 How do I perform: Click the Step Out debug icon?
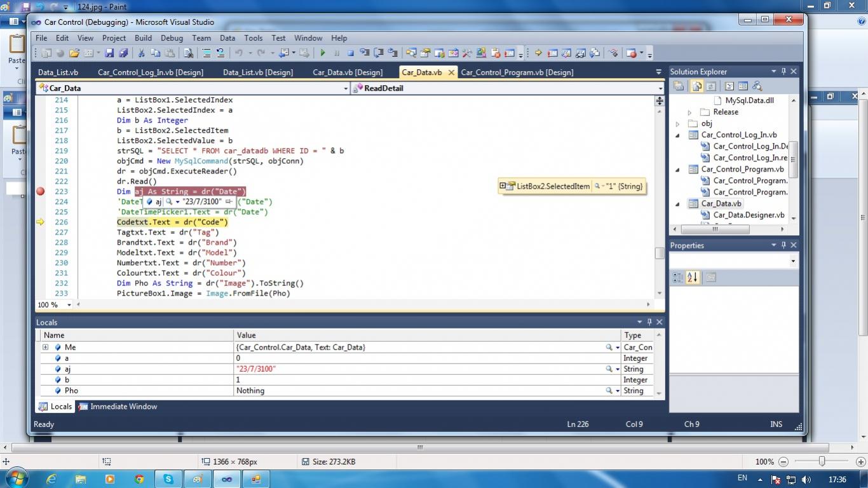click(x=393, y=53)
